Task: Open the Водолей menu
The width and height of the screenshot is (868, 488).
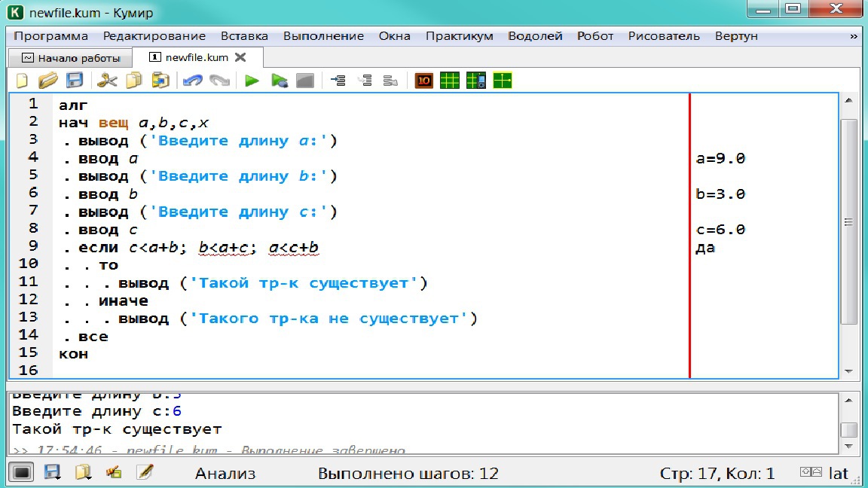Action: (535, 36)
